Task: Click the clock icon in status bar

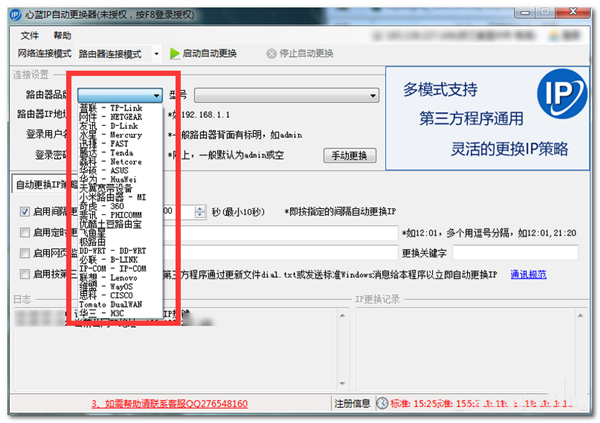Action: [382, 403]
